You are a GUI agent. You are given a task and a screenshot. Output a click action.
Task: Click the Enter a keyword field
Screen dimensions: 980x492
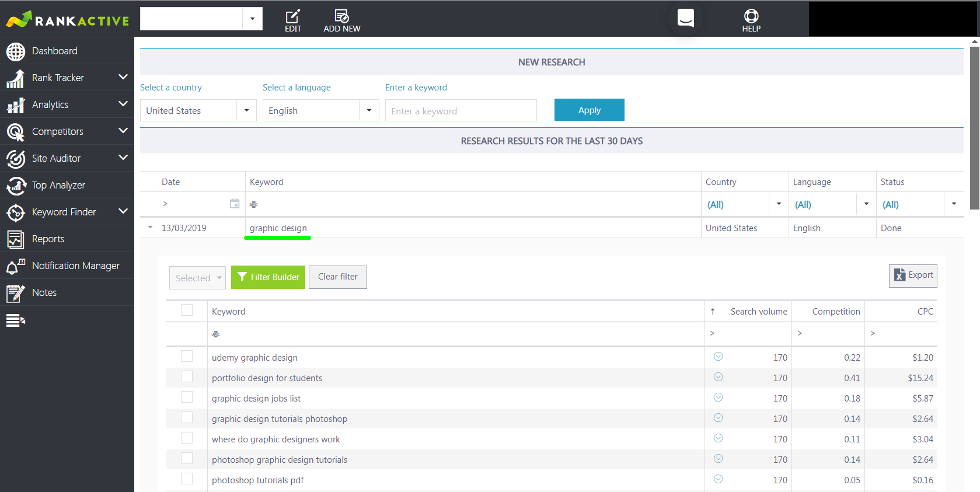point(461,110)
